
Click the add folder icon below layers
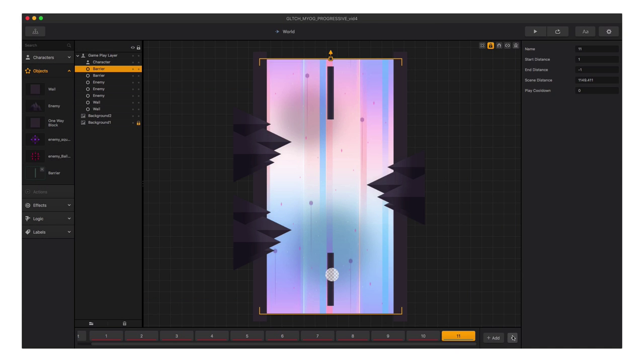91,323
